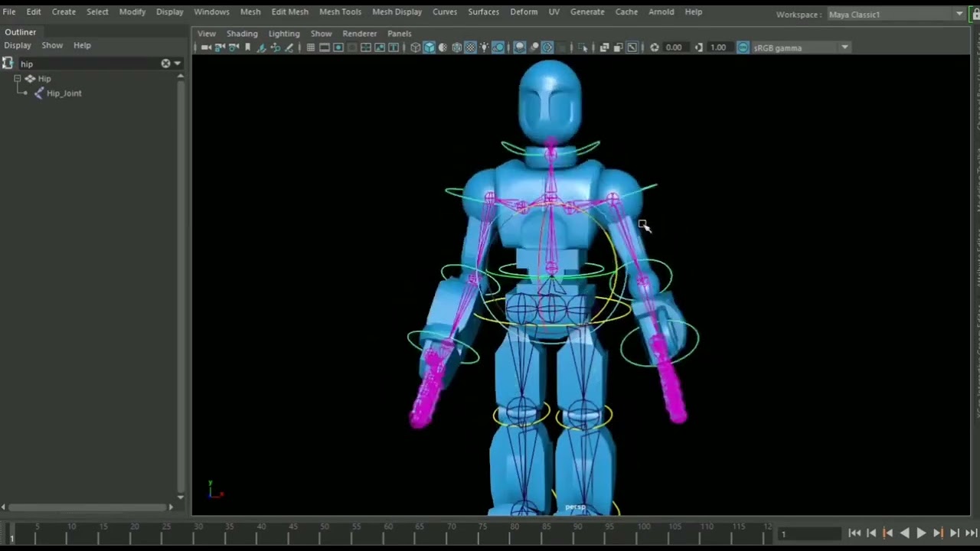
Task: Toggle the Field Chart icon
Action: pos(366,47)
